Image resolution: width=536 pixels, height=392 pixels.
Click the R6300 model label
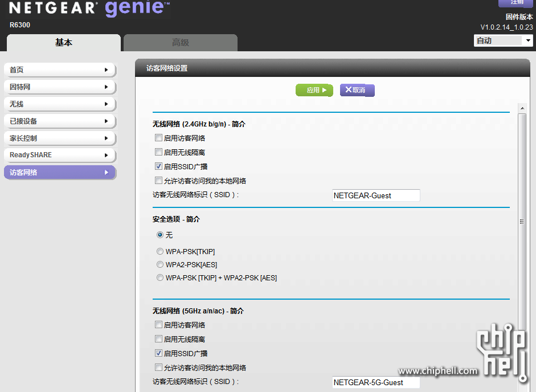pos(20,25)
